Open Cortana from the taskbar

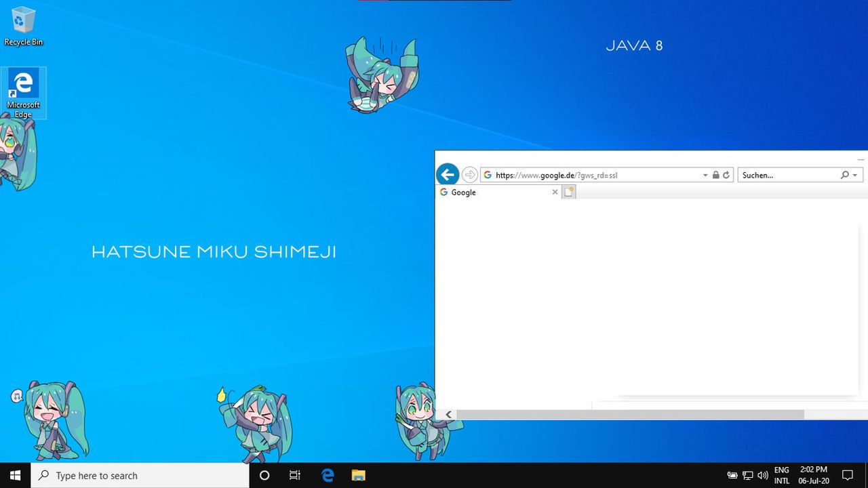coord(264,475)
